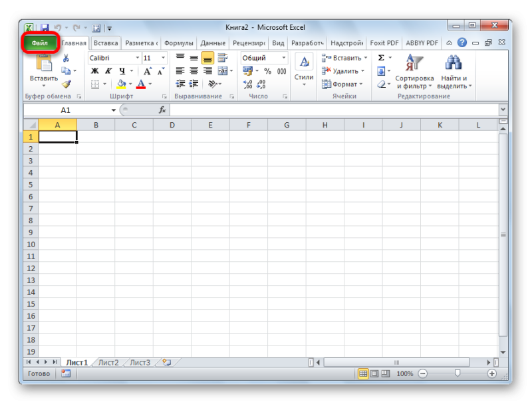Switch to sheet Лист3

coord(140,362)
